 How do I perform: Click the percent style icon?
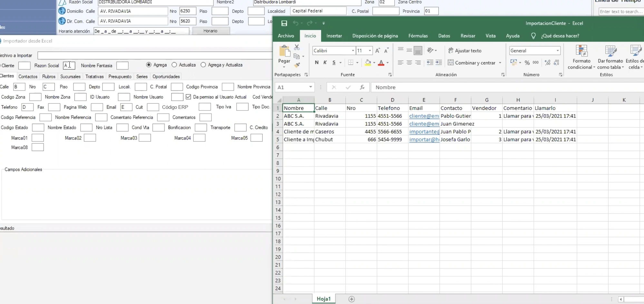coord(527,62)
